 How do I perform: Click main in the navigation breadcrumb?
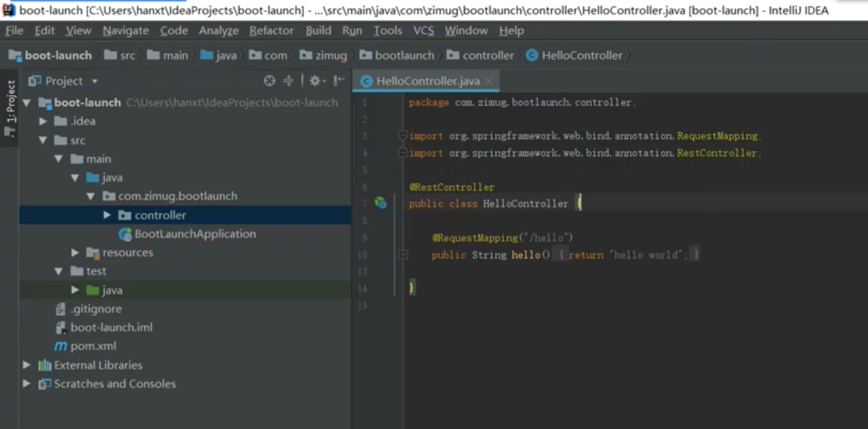tap(168, 56)
